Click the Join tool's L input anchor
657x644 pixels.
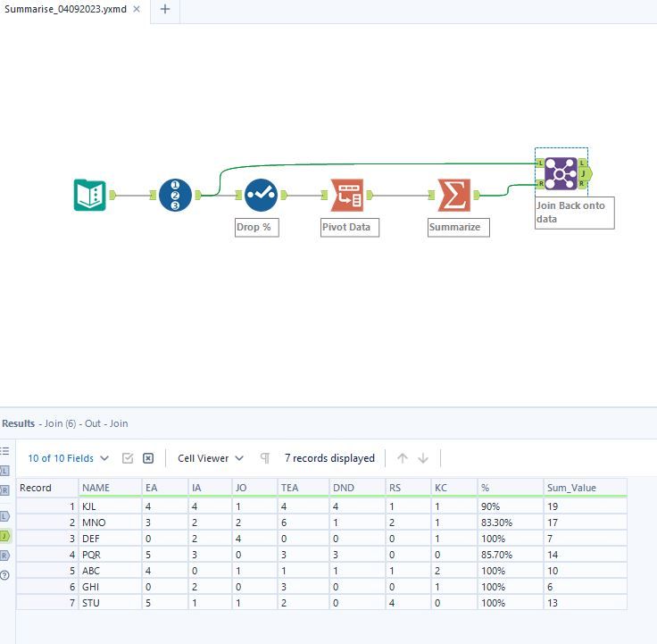(x=540, y=163)
